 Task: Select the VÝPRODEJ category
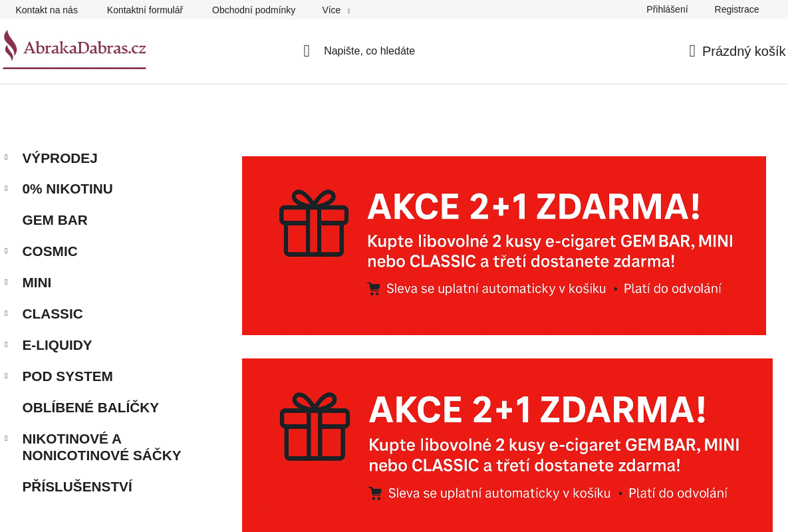coord(60,158)
